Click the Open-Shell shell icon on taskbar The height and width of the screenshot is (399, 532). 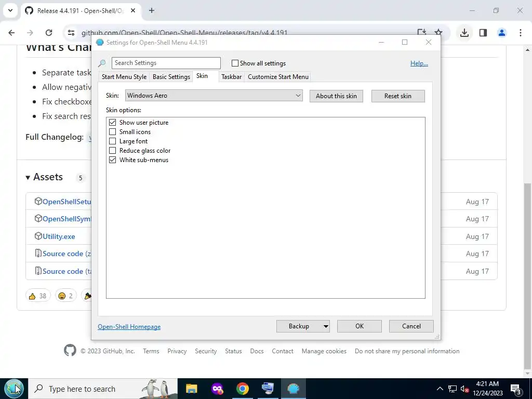(293, 389)
